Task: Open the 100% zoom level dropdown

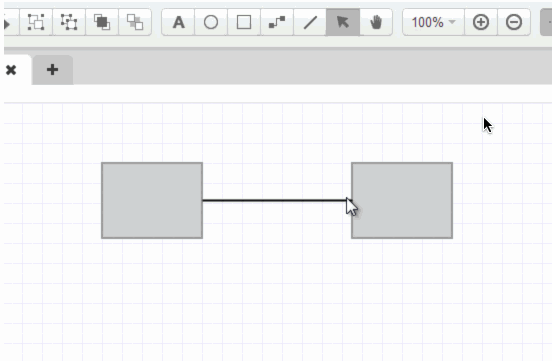Action: coord(433,22)
